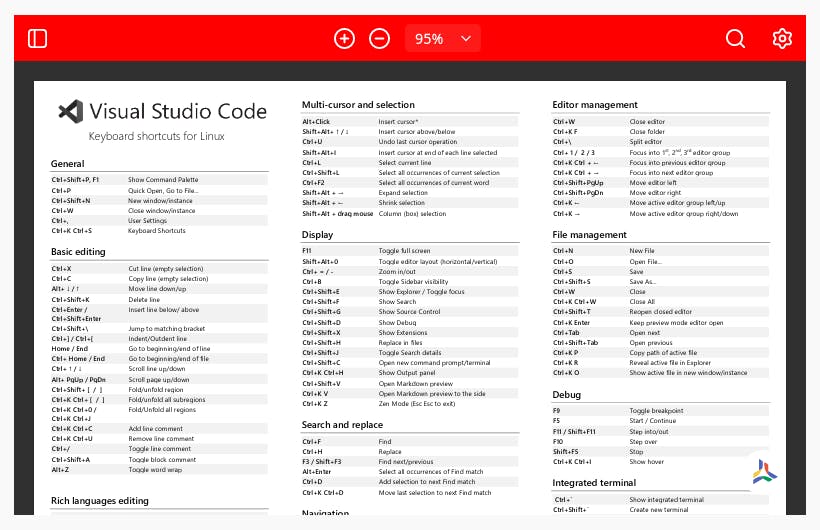Click 'Reveal active file in Explorer' text

(670, 363)
